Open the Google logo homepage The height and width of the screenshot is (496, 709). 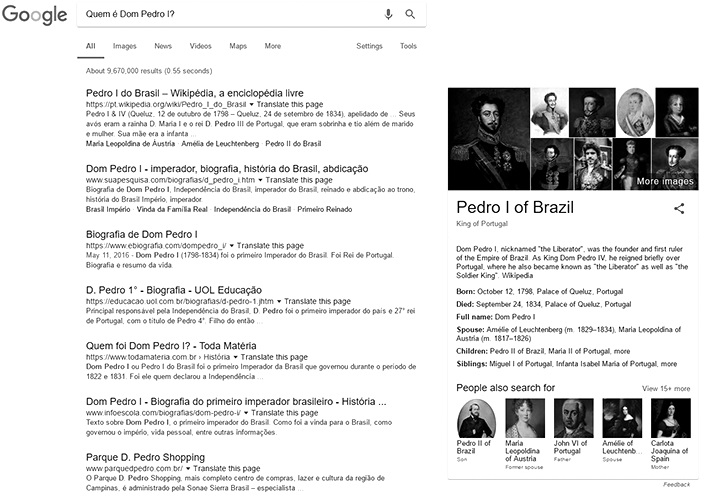click(x=34, y=15)
